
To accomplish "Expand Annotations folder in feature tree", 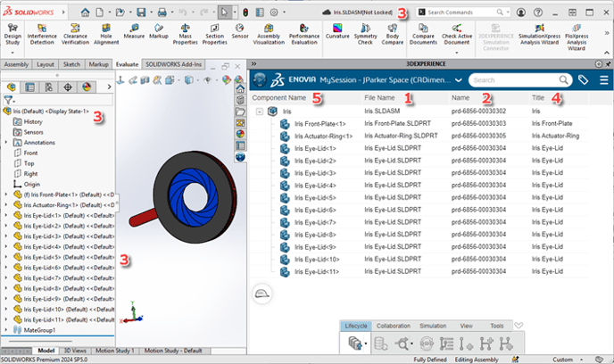I will point(6,143).
